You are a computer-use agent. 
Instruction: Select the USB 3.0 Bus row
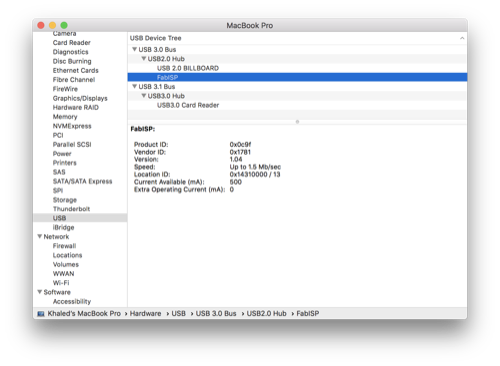tap(297, 49)
